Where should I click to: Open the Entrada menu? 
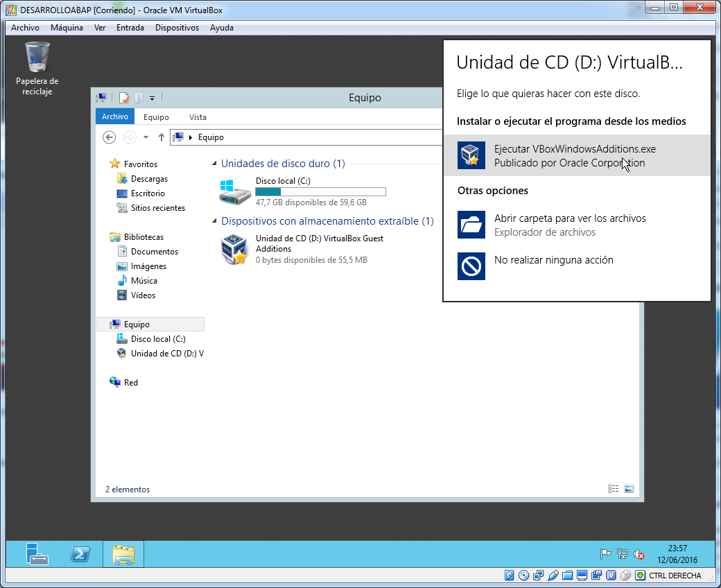tap(130, 28)
